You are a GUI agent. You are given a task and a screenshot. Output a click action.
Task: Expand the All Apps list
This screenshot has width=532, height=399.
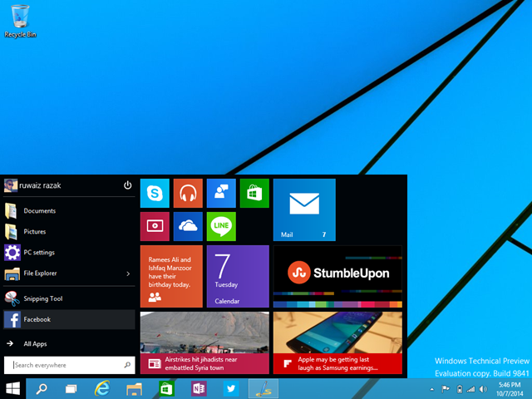click(35, 343)
